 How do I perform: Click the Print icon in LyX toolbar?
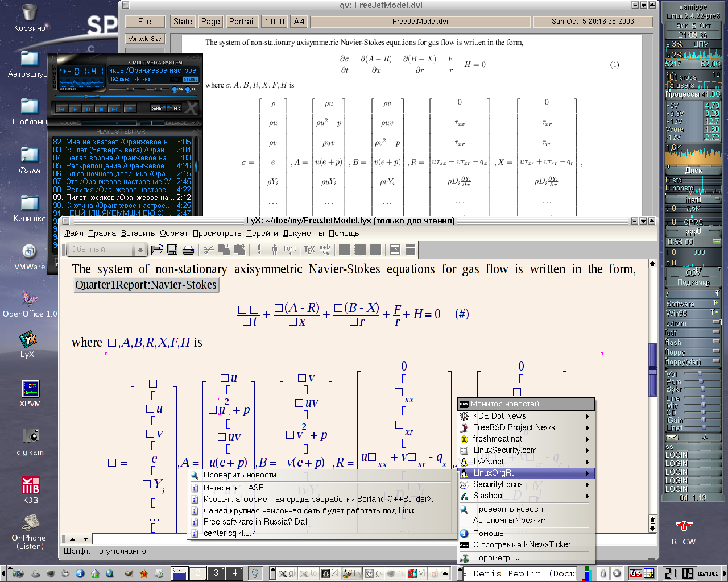click(x=188, y=250)
